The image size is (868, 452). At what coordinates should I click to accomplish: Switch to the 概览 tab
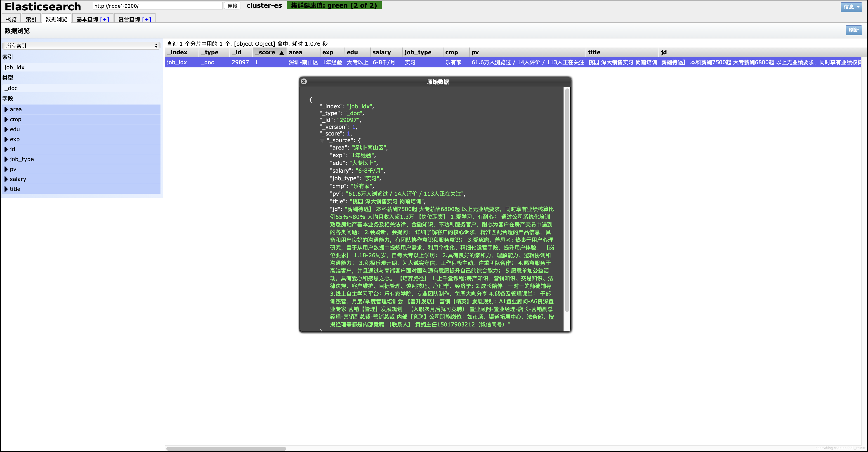11,19
